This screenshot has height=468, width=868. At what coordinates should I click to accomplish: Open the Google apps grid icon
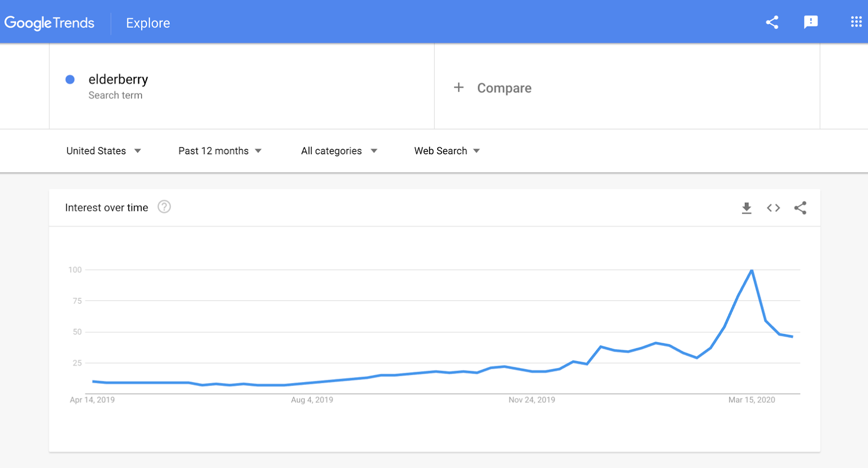click(x=856, y=22)
